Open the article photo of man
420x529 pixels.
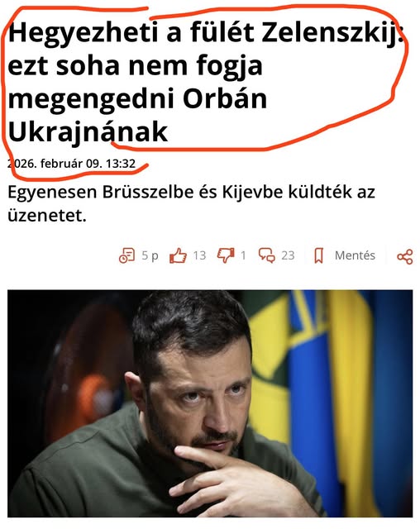[x=210, y=403]
